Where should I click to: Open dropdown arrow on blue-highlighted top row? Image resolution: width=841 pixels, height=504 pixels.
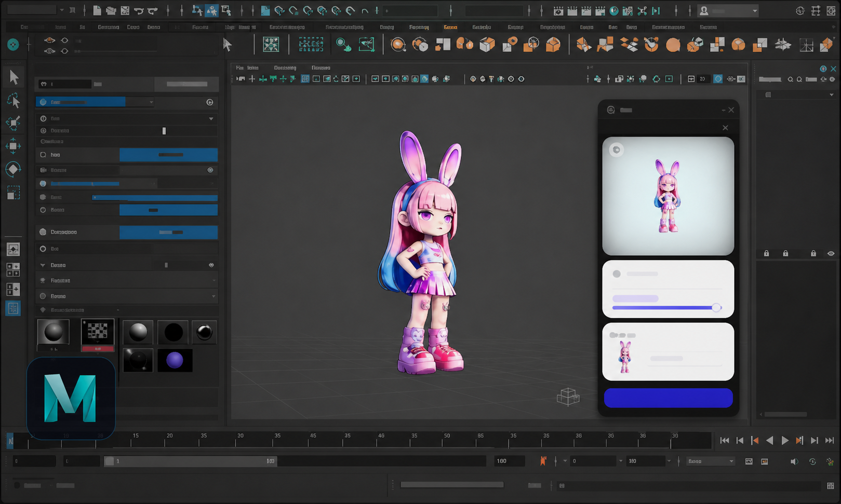click(151, 102)
